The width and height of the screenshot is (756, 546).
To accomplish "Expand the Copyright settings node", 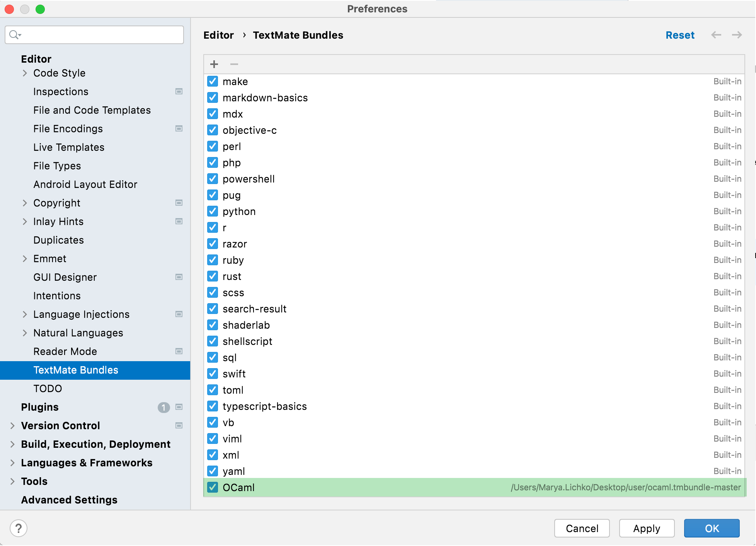I will pyautogui.click(x=25, y=203).
